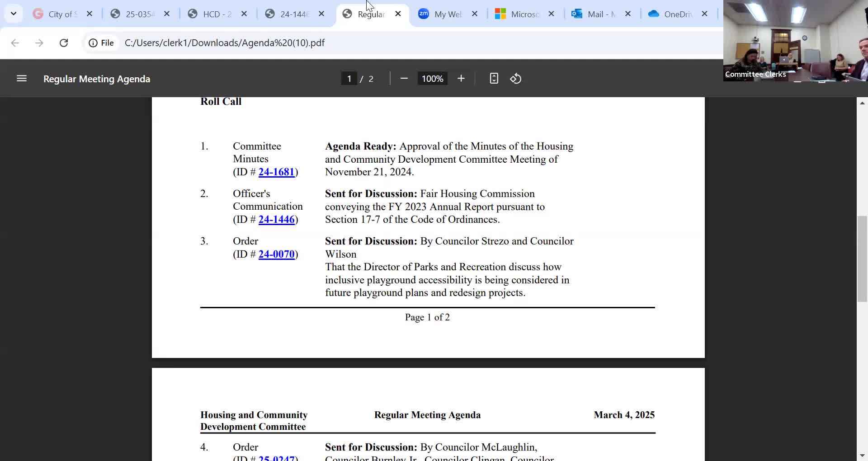Click the Committee Clerks video thumbnail

[796, 41]
